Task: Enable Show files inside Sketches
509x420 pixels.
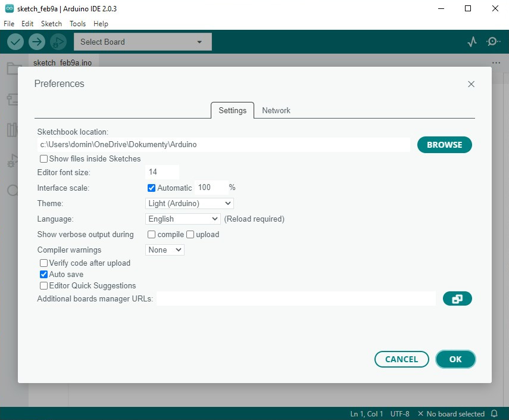Action: click(44, 159)
